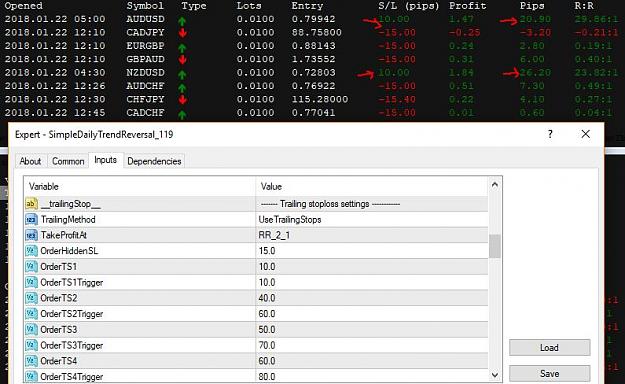Click the CADJPY red sell arrow

[183, 33]
